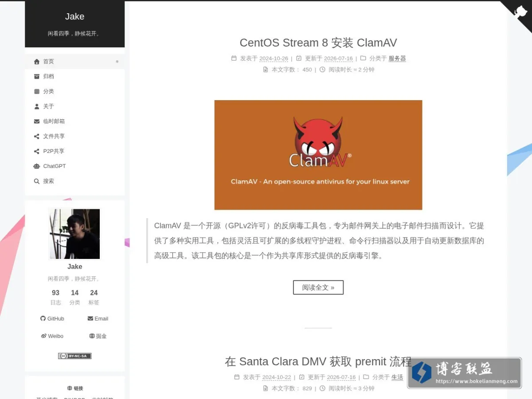Open the 归档 menu item

(x=74, y=77)
